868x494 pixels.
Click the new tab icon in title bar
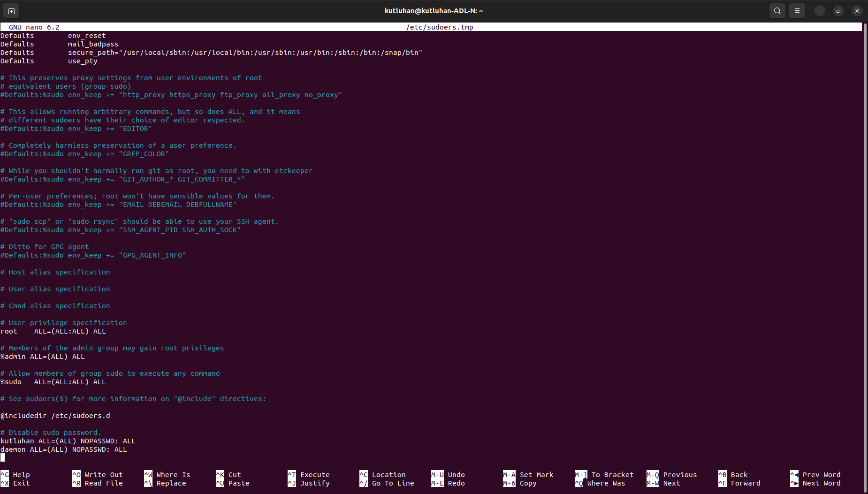[x=11, y=11]
